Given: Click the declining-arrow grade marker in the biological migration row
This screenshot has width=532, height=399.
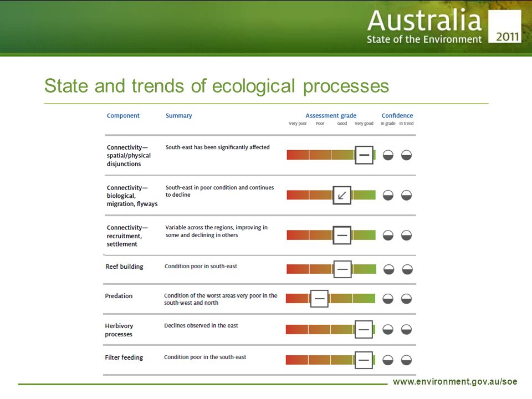Looking at the screenshot, I should click(342, 195).
